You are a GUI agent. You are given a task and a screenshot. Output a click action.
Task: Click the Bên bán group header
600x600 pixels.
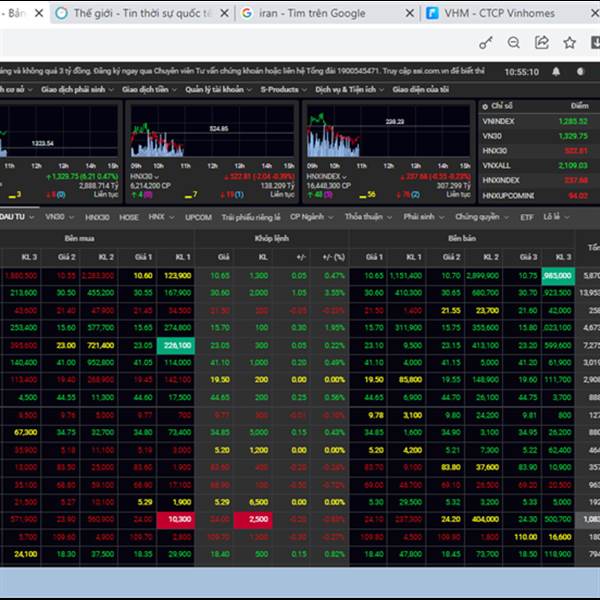pos(462,238)
